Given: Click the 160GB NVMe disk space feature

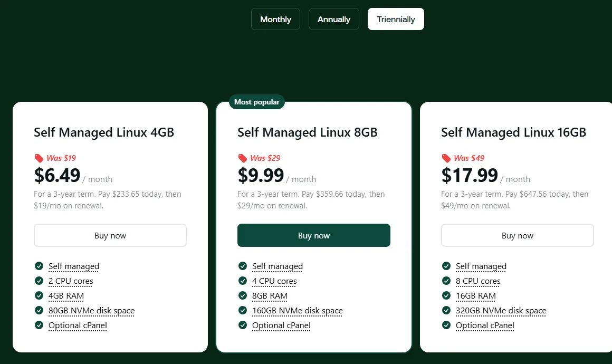Looking at the screenshot, I should click(x=298, y=311).
